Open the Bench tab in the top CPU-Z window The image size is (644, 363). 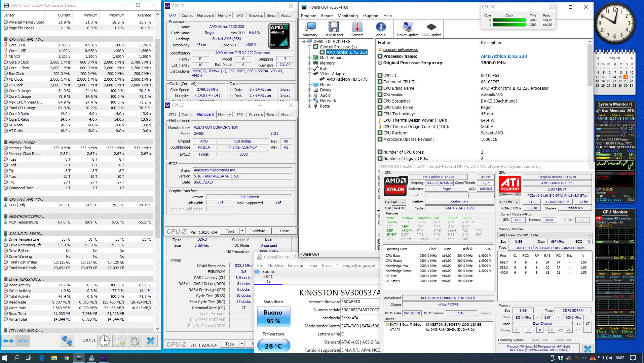pos(271,15)
